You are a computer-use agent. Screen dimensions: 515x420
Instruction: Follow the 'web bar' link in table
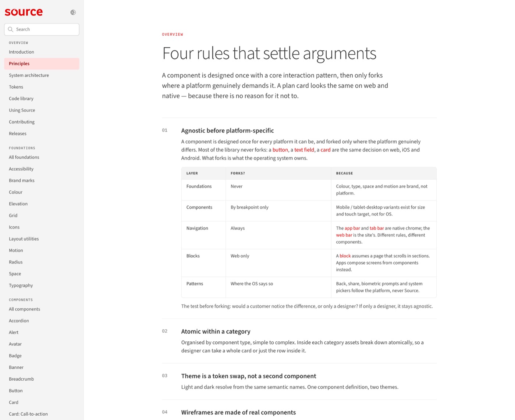(344, 235)
